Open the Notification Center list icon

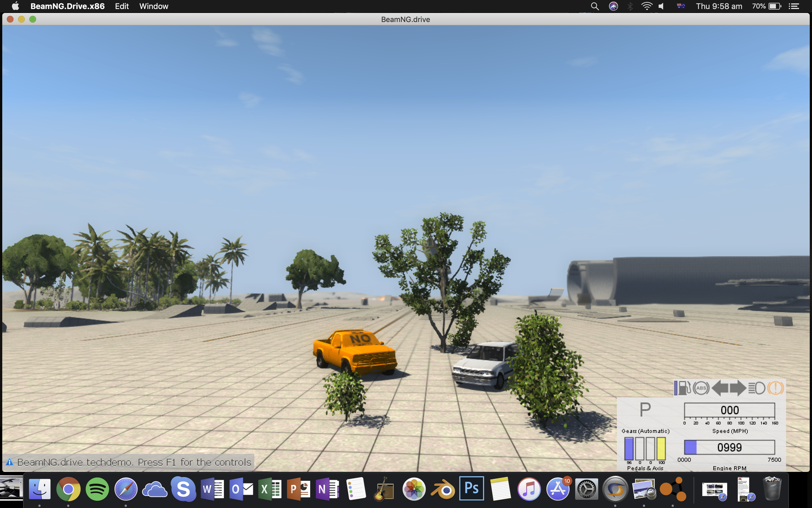pyautogui.click(x=794, y=6)
